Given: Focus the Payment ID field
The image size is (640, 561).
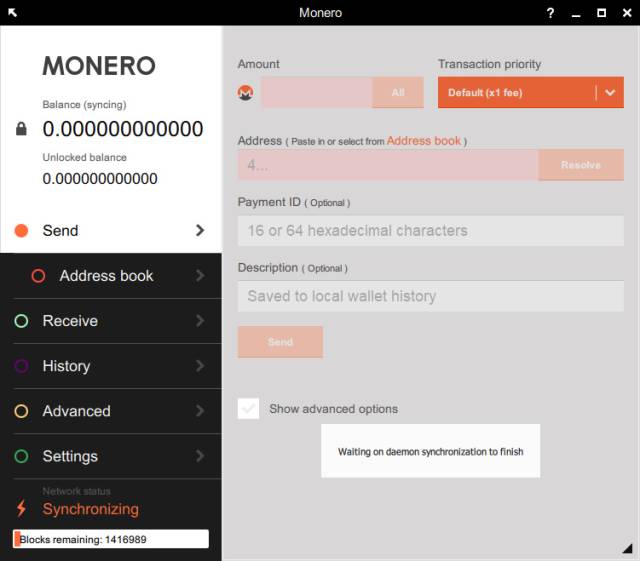Looking at the screenshot, I should tap(431, 231).
